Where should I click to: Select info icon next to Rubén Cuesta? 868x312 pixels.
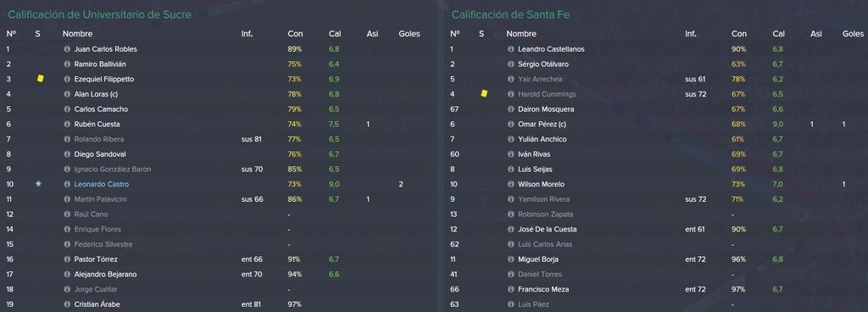(67, 125)
